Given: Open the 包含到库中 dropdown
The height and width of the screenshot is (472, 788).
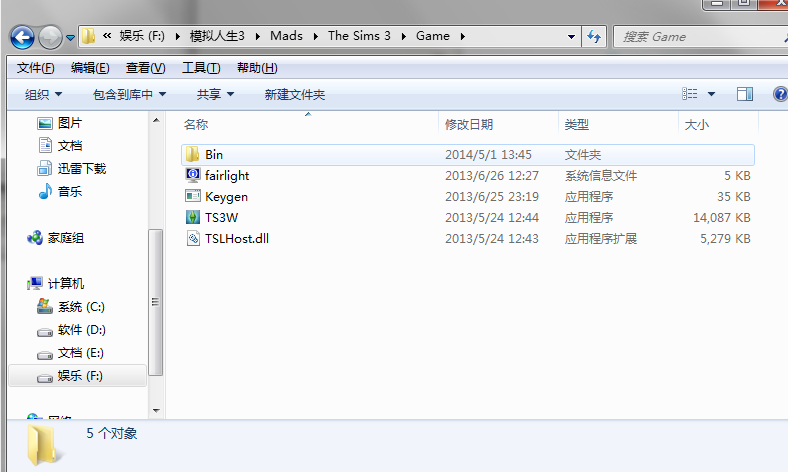Looking at the screenshot, I should click(130, 95).
